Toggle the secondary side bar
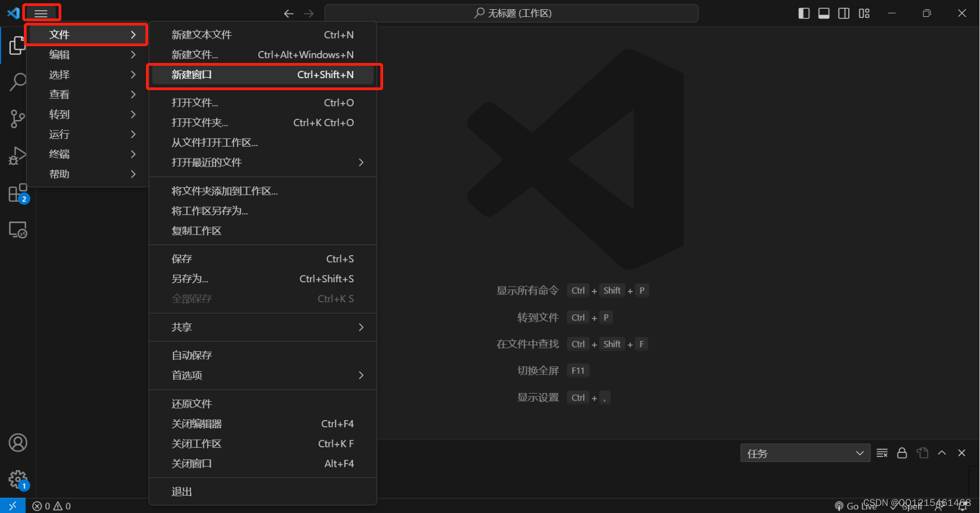 [844, 13]
